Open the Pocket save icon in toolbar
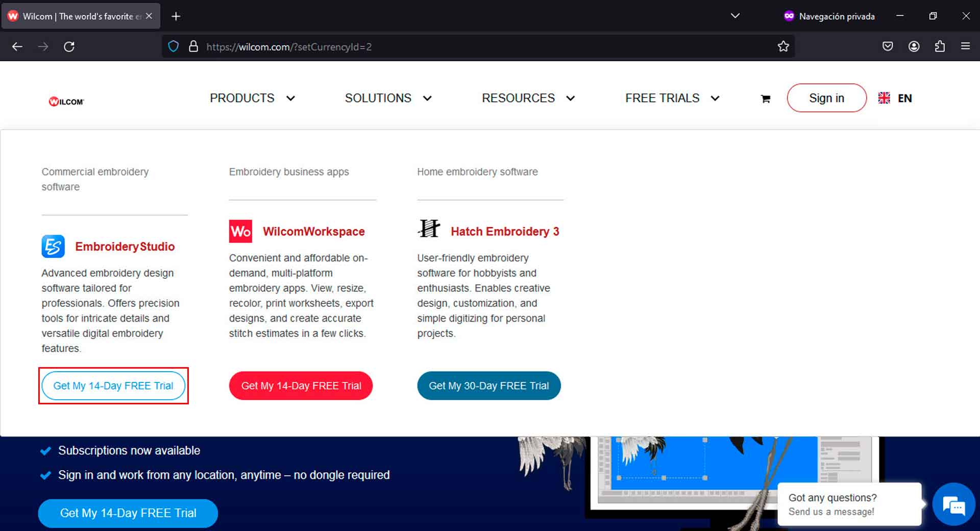The height and width of the screenshot is (531, 980). (x=888, y=46)
